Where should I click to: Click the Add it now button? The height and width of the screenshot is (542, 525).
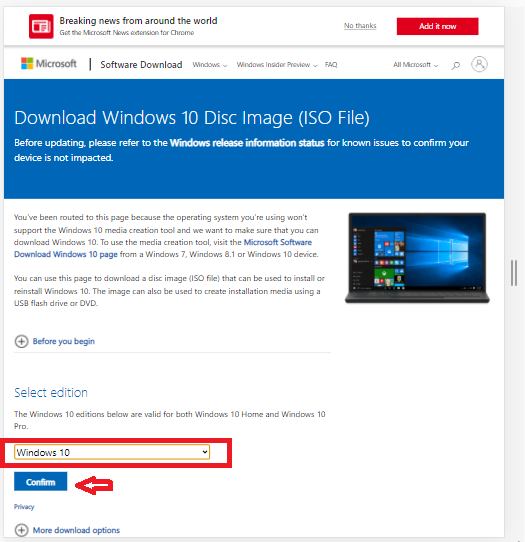(438, 26)
